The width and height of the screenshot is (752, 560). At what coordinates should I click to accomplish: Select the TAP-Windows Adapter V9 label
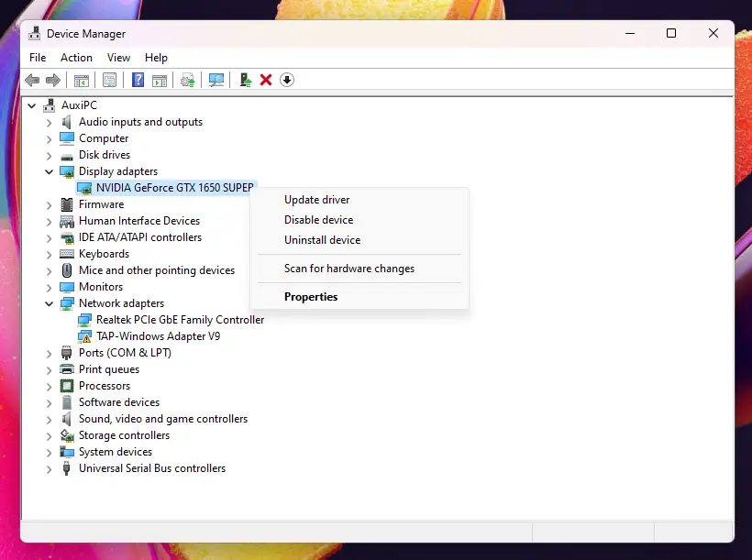point(159,336)
